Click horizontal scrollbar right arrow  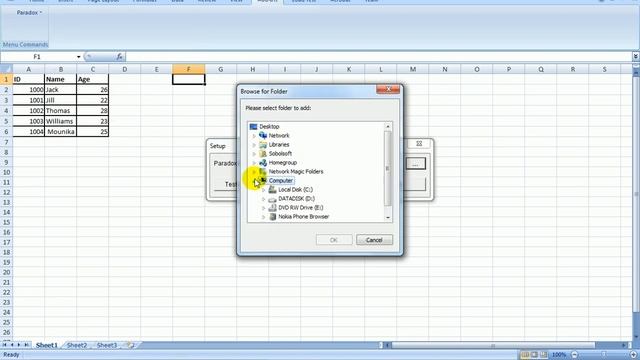(x=624, y=346)
